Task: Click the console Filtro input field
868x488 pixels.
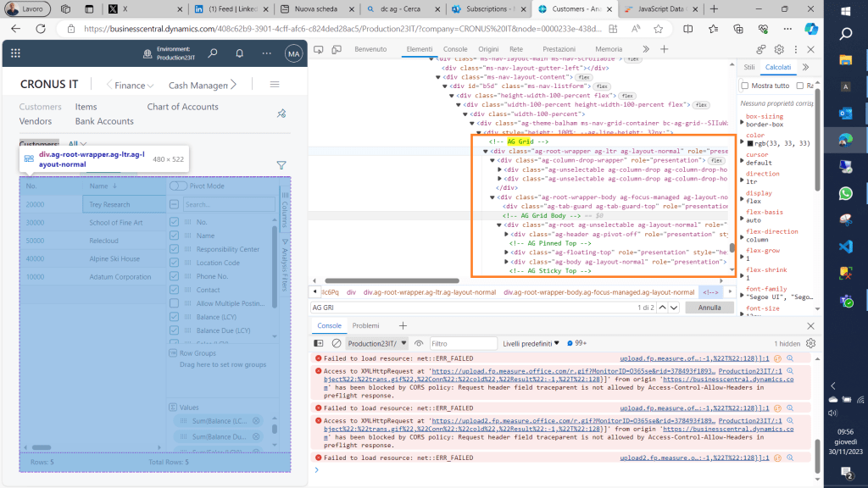Action: tap(463, 343)
